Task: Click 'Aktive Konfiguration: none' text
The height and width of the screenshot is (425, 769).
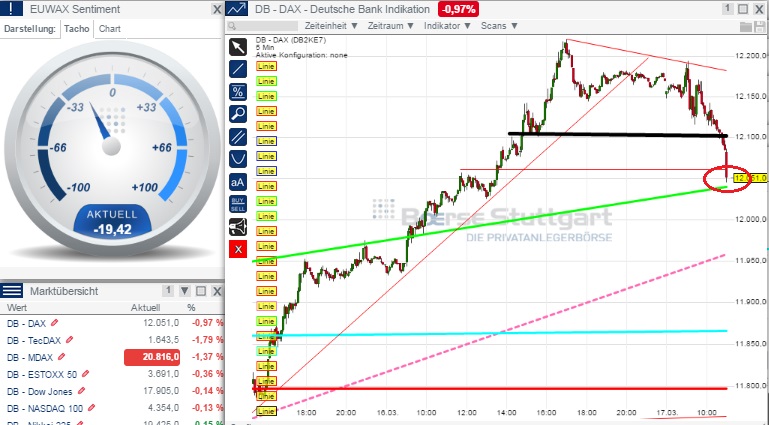Action: coord(301,55)
